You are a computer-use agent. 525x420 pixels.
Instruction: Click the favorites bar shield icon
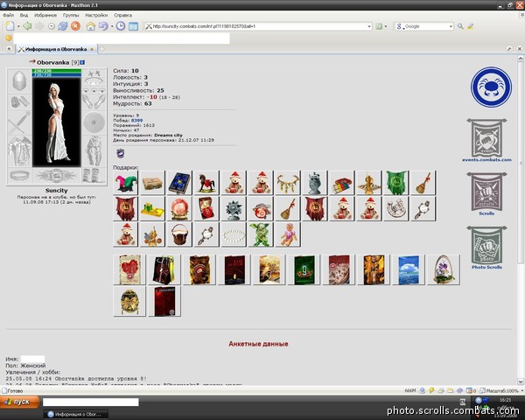9,38
